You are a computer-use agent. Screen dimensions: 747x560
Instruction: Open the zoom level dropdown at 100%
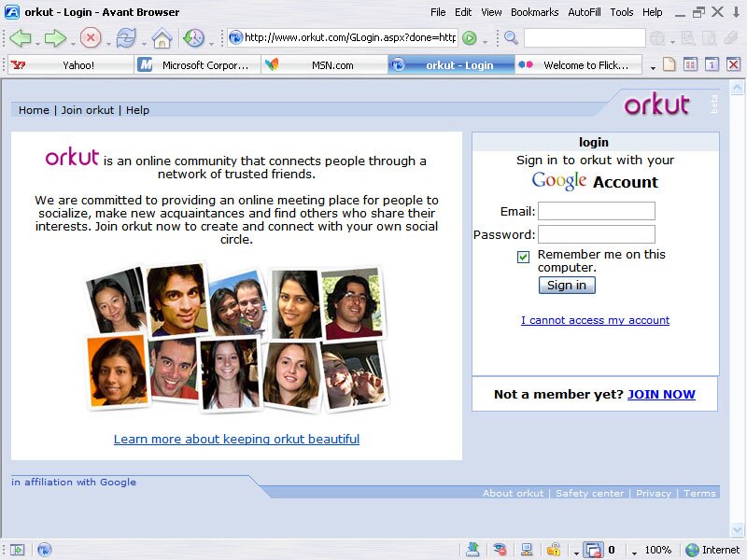click(x=635, y=552)
